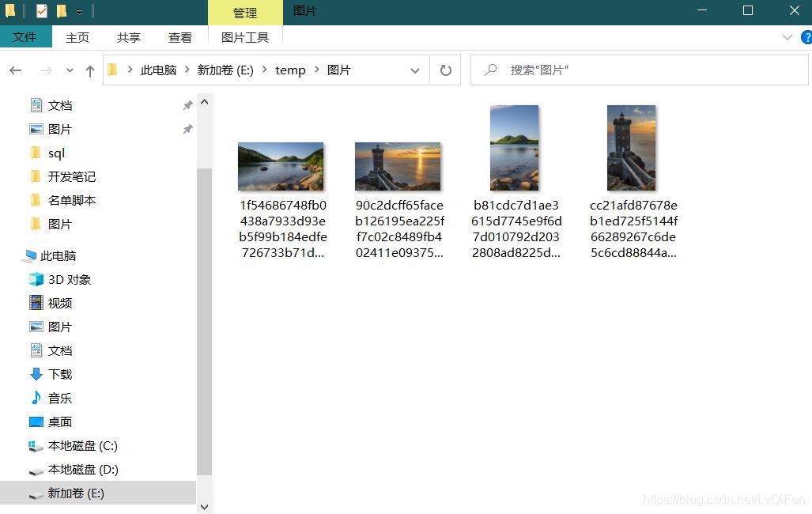Switch to the 共享 ribbon tab

pyautogui.click(x=128, y=37)
